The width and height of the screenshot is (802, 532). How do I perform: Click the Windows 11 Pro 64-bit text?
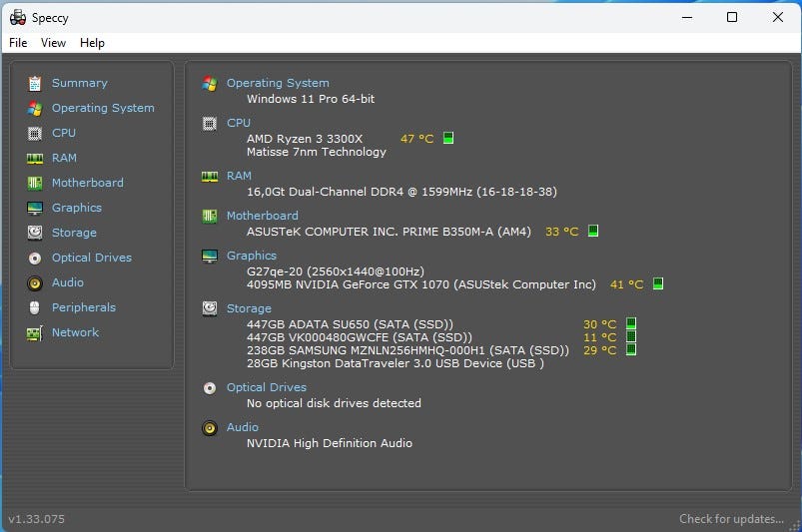pos(311,99)
